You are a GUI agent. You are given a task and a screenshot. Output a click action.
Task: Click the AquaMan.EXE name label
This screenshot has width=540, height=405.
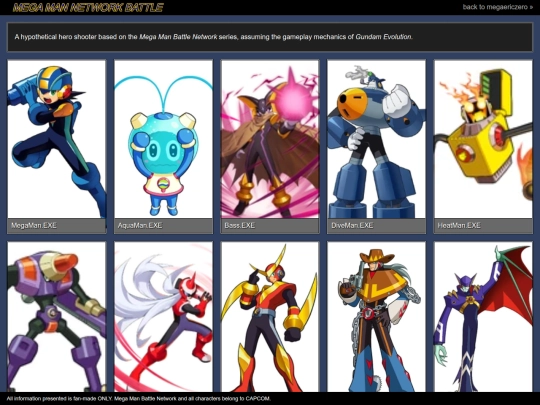click(x=140, y=226)
